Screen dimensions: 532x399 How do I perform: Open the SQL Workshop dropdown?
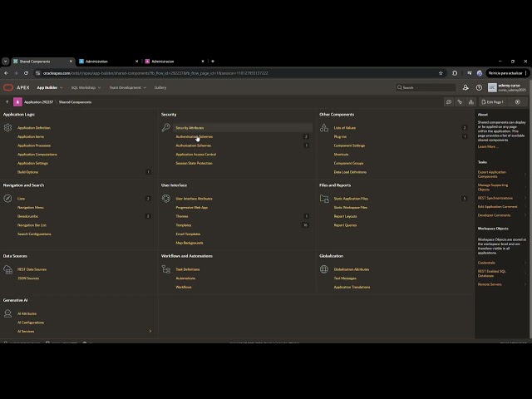click(x=86, y=87)
